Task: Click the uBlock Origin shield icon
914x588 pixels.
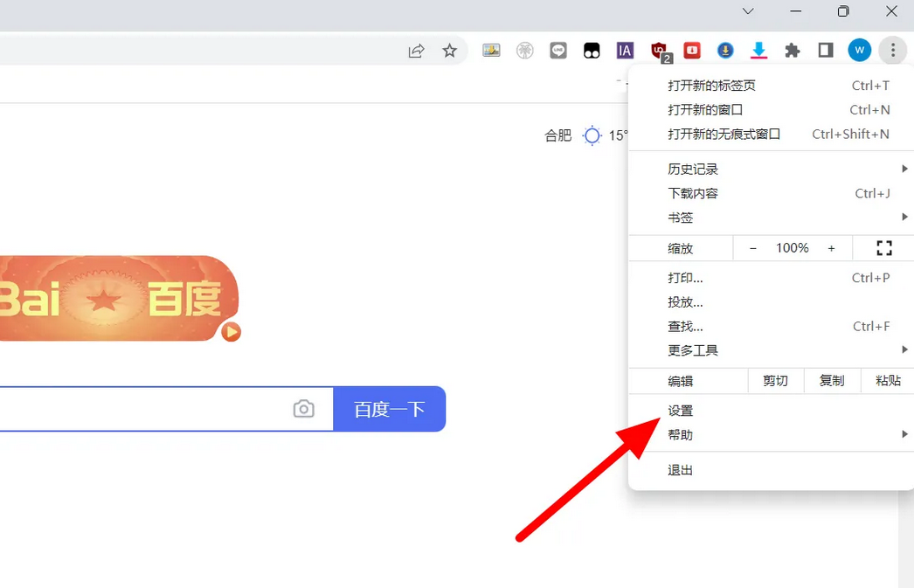Action: [x=658, y=50]
